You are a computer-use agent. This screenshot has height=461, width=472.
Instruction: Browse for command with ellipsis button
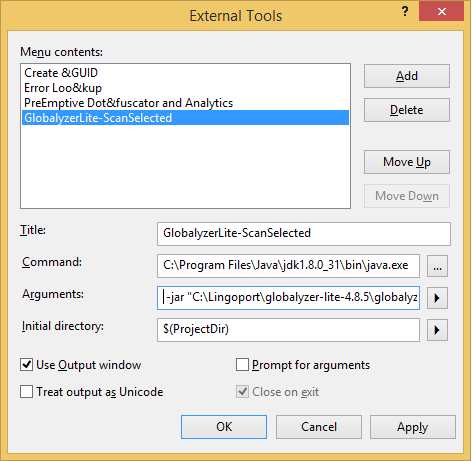pos(437,266)
